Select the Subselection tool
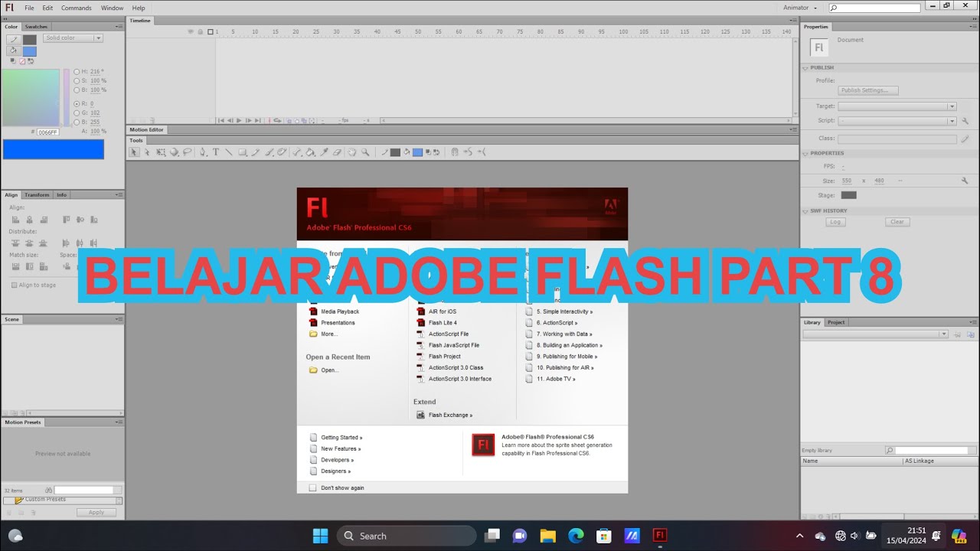This screenshot has height=551, width=980. point(147,152)
